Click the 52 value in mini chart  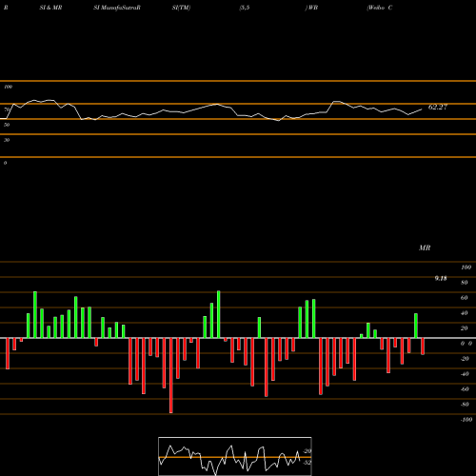point(307,463)
